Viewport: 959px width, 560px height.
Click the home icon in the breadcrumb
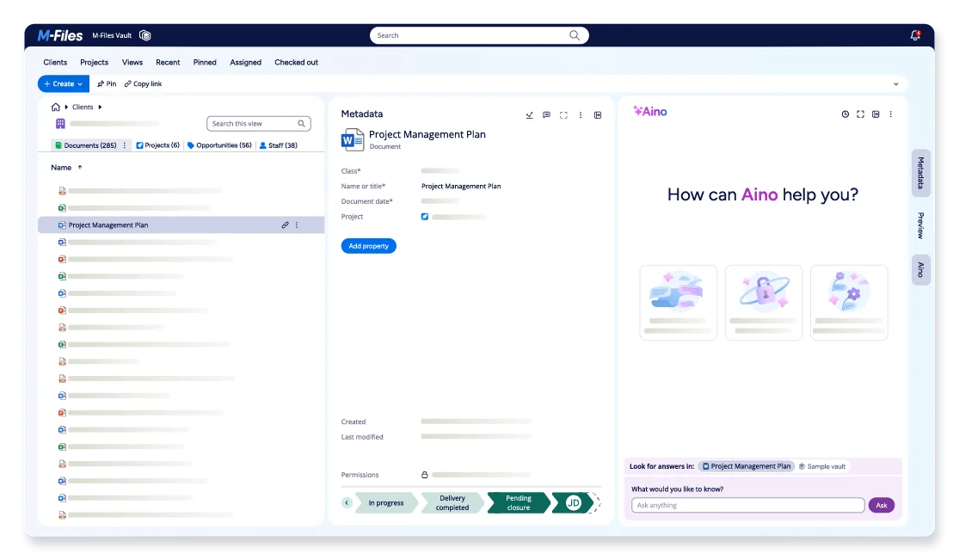(56, 107)
